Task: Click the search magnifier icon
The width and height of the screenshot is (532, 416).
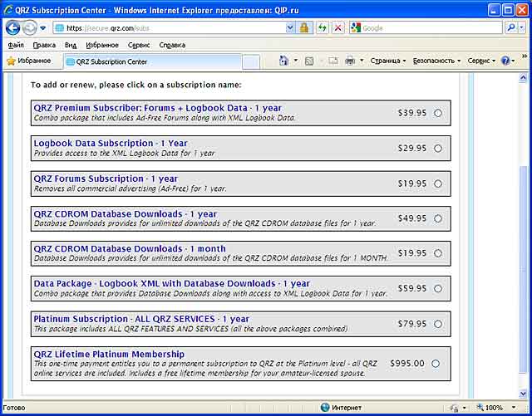Action: tap(512, 27)
